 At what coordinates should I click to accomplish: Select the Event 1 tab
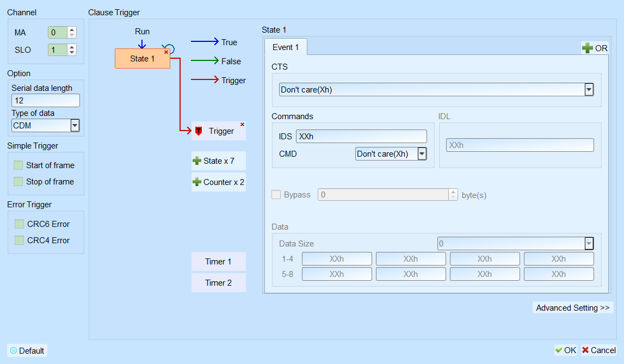pyautogui.click(x=286, y=47)
